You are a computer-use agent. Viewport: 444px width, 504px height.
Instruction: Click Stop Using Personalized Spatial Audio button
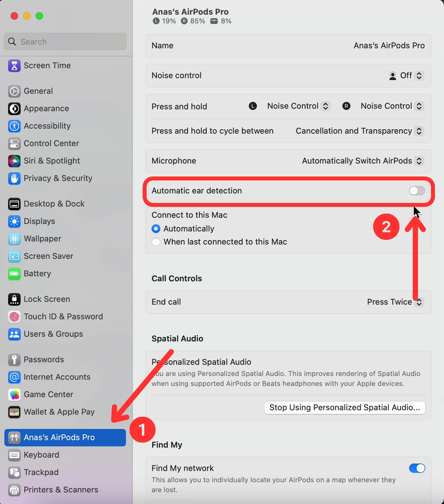(345, 408)
